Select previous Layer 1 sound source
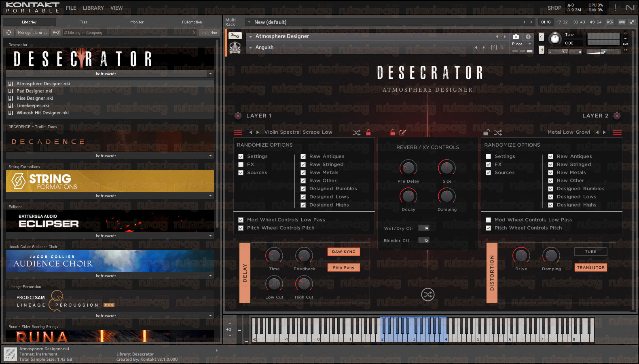This screenshot has width=639, height=364. coord(251,132)
